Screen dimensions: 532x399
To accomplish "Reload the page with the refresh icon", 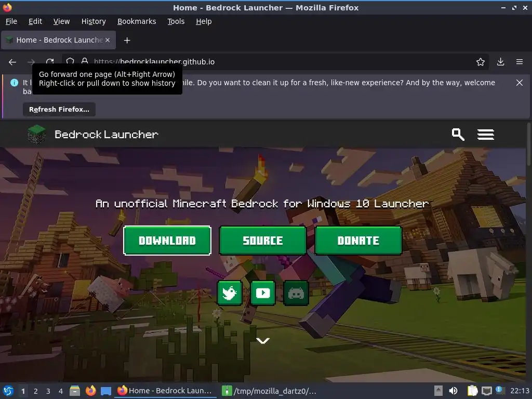I will click(50, 61).
